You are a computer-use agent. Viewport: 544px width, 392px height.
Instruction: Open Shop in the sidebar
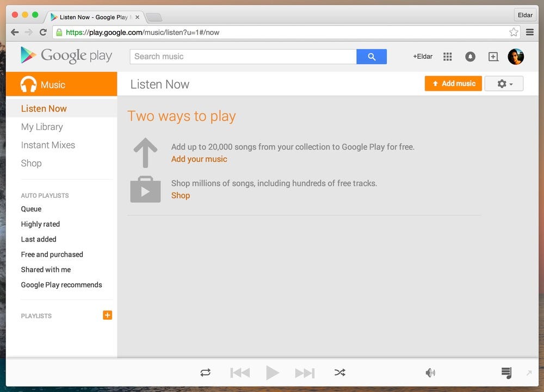click(x=31, y=163)
